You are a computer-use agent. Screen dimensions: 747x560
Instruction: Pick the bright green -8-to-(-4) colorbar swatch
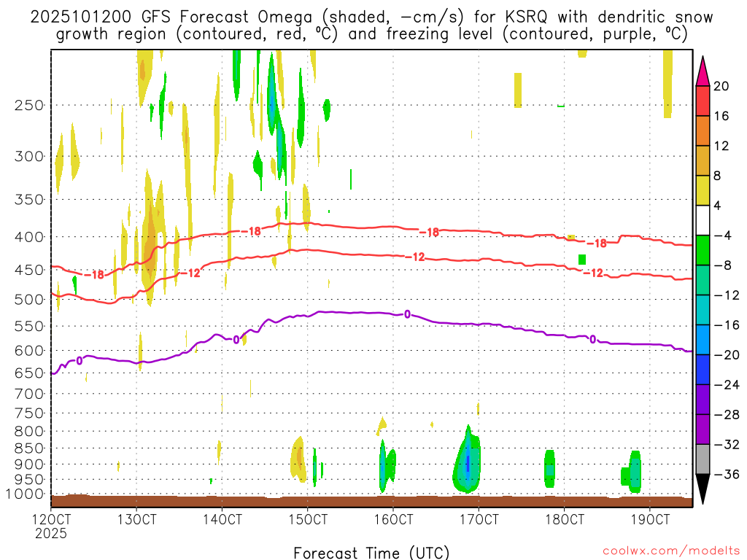click(x=703, y=251)
